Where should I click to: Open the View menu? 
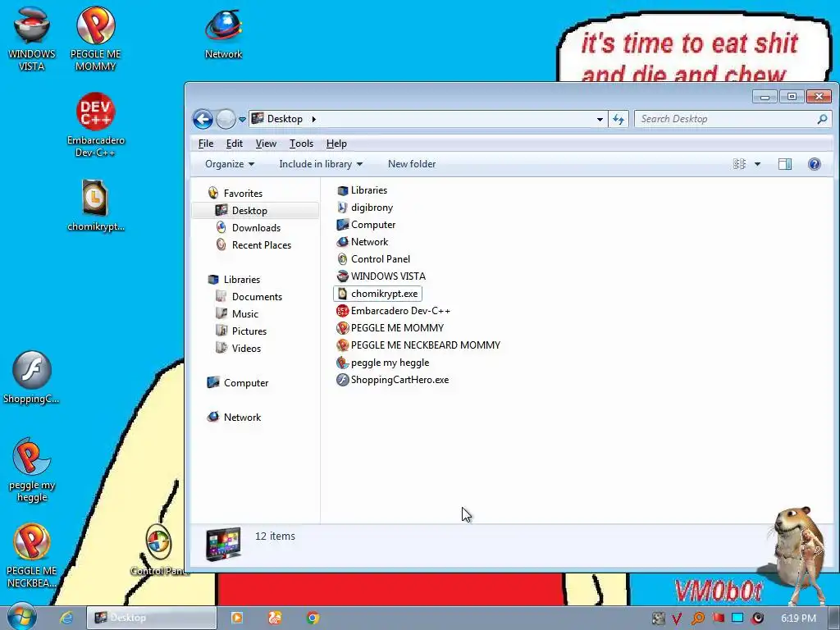[x=266, y=144]
